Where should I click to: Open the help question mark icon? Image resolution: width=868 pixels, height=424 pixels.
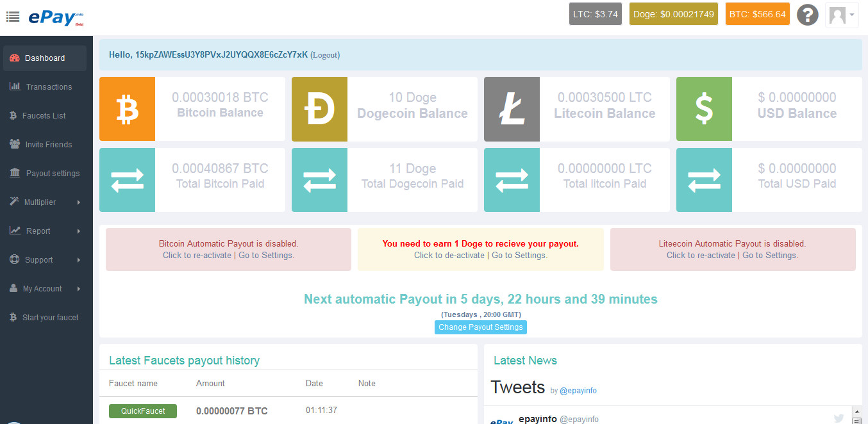[808, 14]
